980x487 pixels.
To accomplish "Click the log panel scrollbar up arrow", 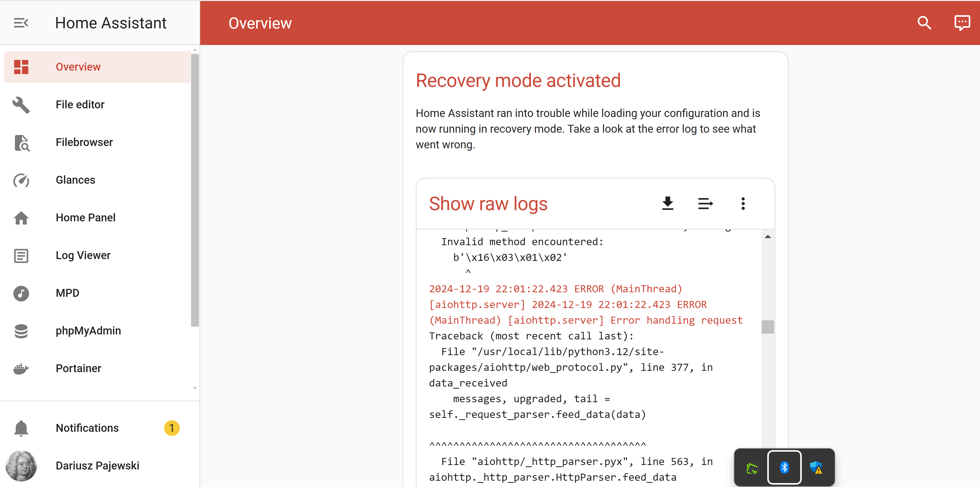I will coord(768,237).
